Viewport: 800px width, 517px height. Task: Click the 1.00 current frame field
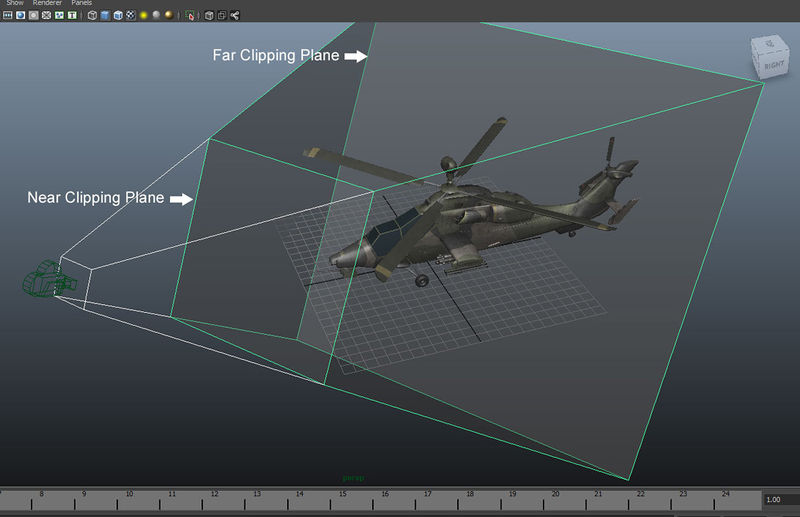coord(778,499)
